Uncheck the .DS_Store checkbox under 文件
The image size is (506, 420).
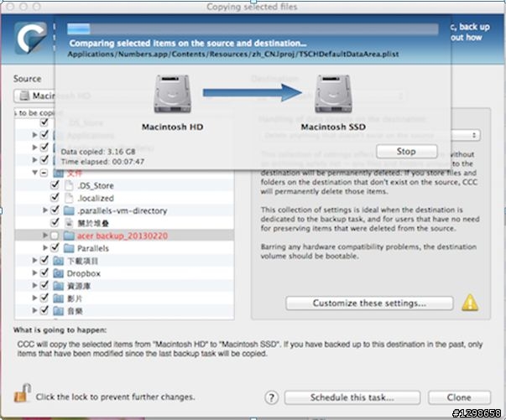pyautogui.click(x=55, y=185)
